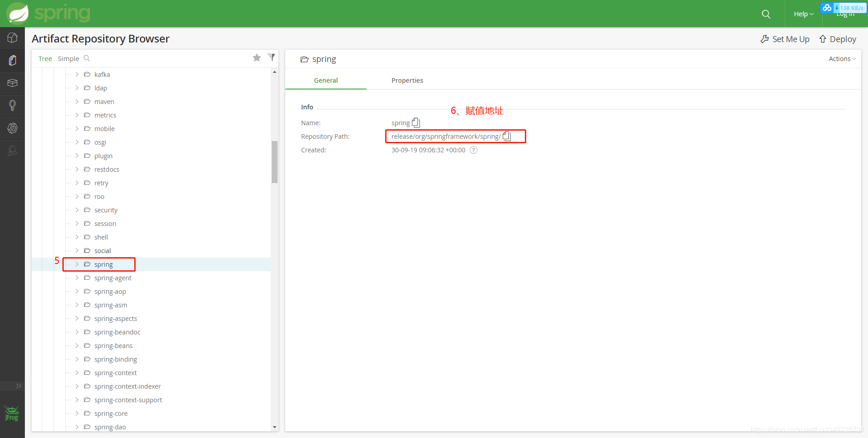The image size is (868, 438).
Task: Open Admin user icon in left sidebar
Action: click(x=12, y=151)
